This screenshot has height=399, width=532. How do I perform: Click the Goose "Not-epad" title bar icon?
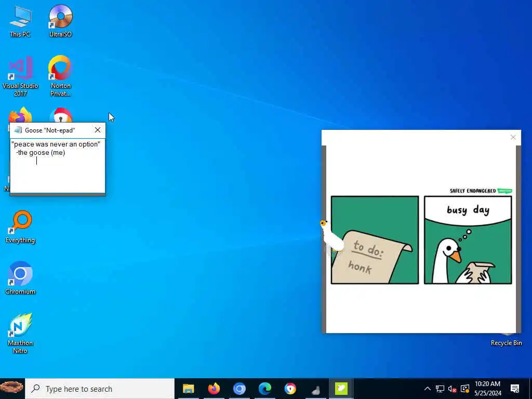coord(18,130)
